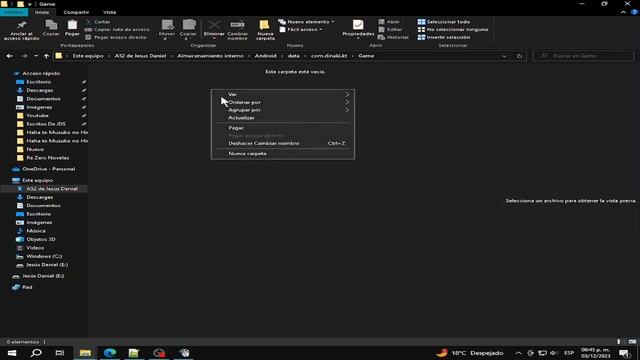
Task: Switch to the Vista tab
Action: coord(109,12)
